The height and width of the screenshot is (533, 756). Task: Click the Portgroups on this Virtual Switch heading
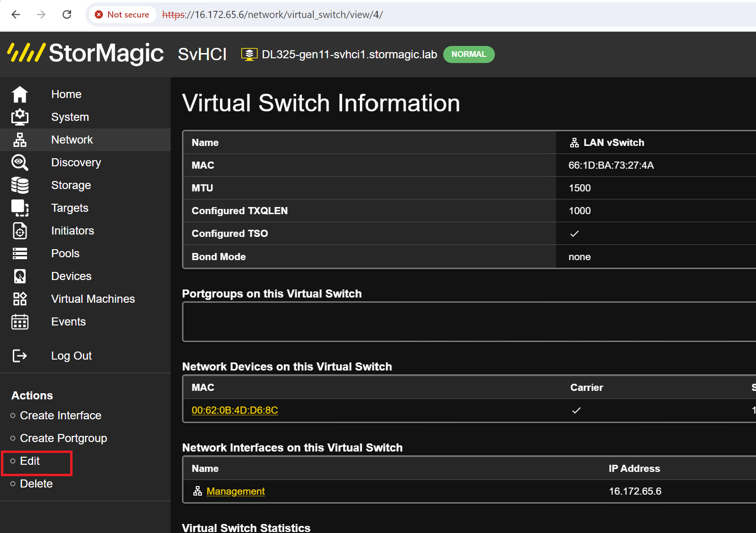point(272,294)
